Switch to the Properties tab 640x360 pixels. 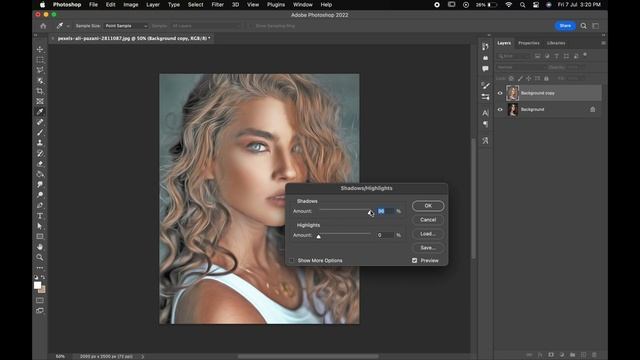529,43
